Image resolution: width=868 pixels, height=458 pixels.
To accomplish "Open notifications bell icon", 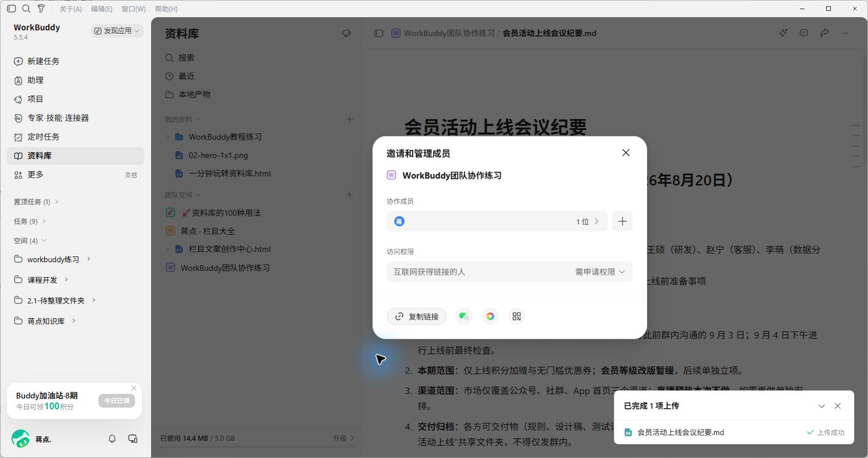I will tap(112, 439).
